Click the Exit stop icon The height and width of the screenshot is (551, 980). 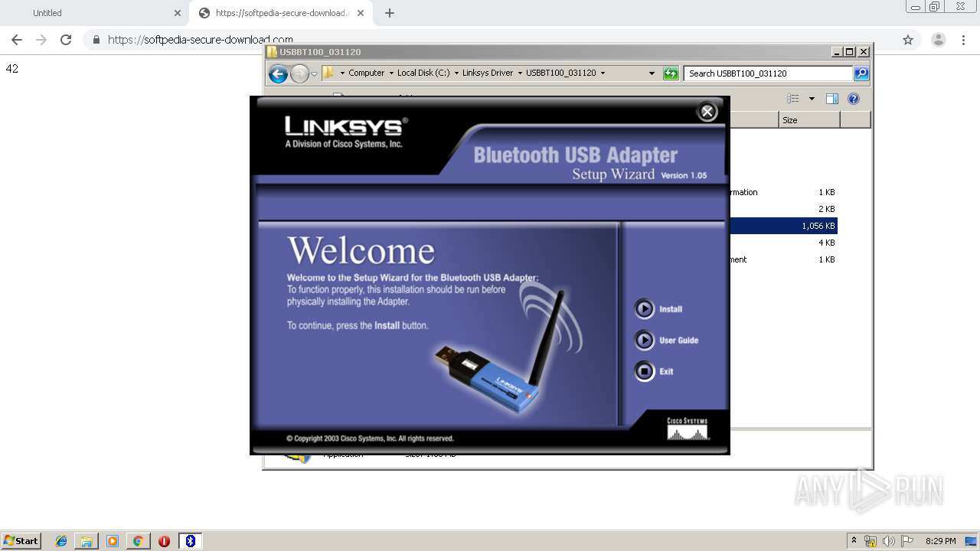tap(645, 371)
